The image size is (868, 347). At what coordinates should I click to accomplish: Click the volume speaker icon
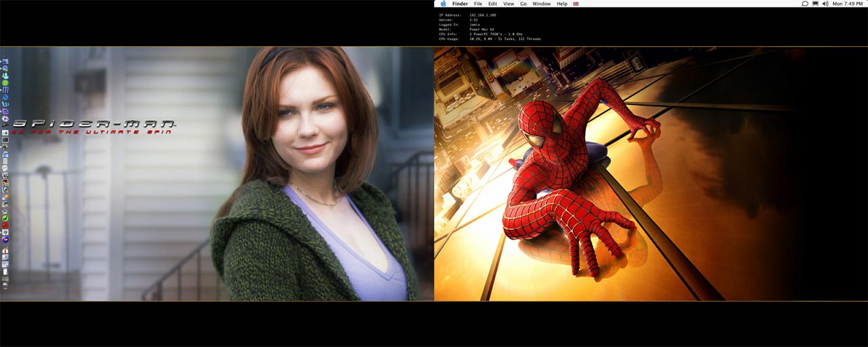pos(825,3)
